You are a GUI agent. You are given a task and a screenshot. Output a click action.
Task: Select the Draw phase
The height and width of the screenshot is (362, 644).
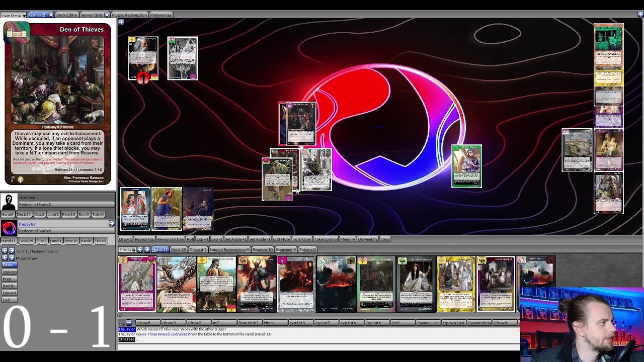[9, 264]
